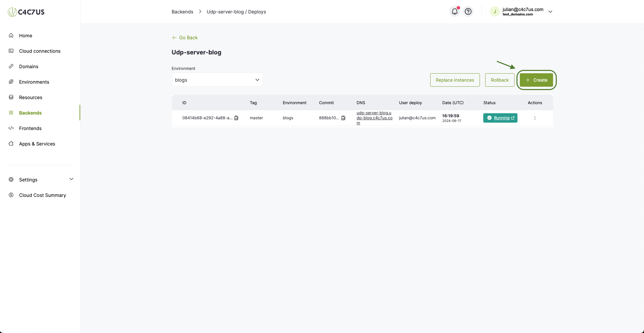Open the Environment dropdown showing blogs
This screenshot has height=333, width=644.
(217, 80)
